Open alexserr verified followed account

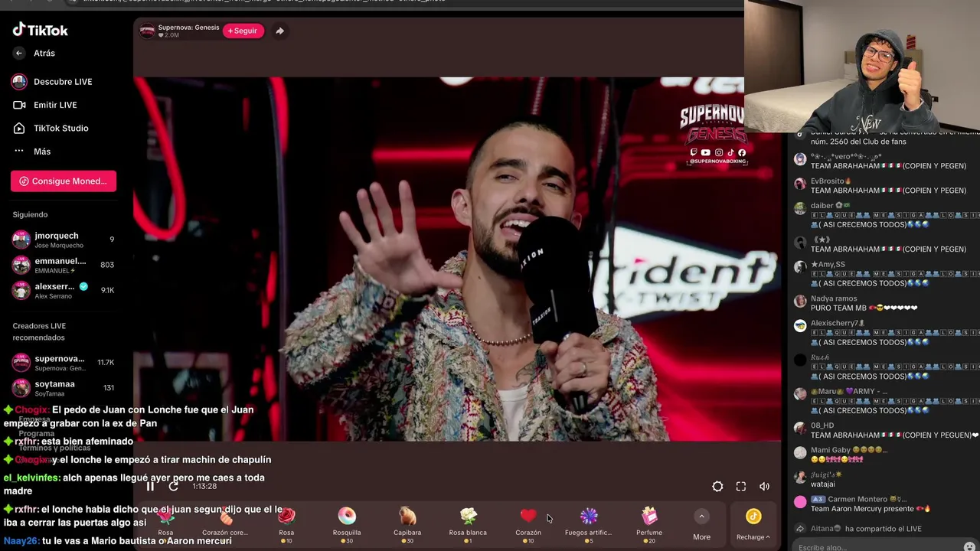click(x=63, y=290)
